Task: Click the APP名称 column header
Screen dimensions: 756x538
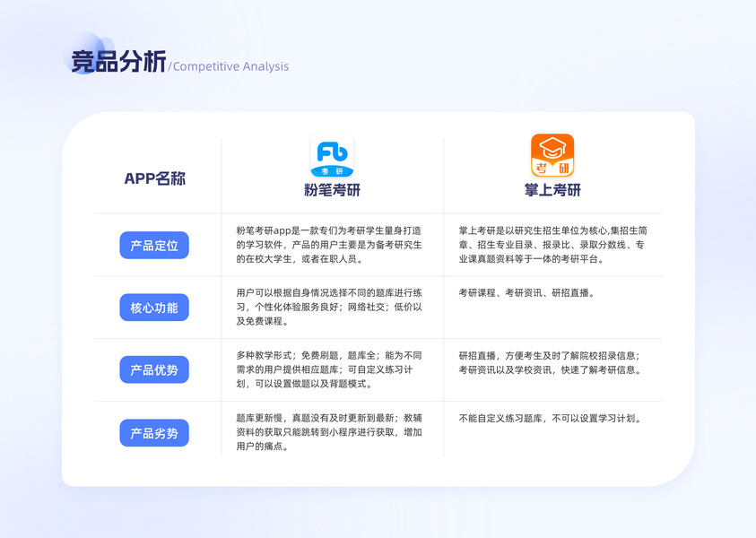Action: (155, 178)
